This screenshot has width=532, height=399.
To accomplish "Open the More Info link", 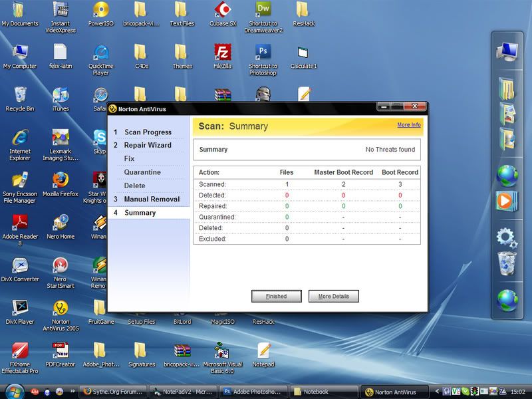I will 409,124.
